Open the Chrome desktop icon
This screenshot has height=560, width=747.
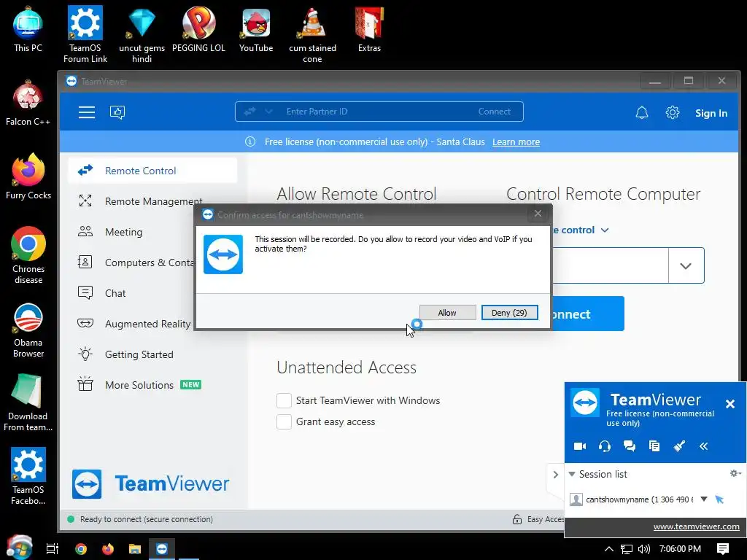coord(28,255)
